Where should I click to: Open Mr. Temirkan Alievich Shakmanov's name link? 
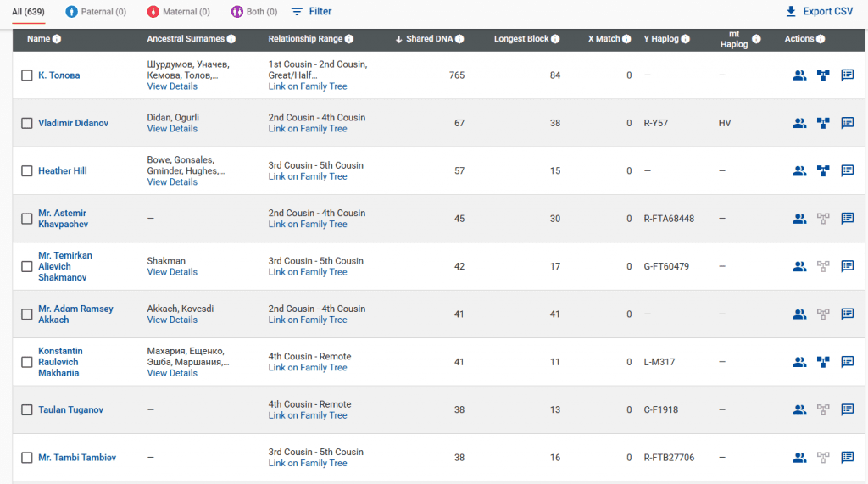65,266
